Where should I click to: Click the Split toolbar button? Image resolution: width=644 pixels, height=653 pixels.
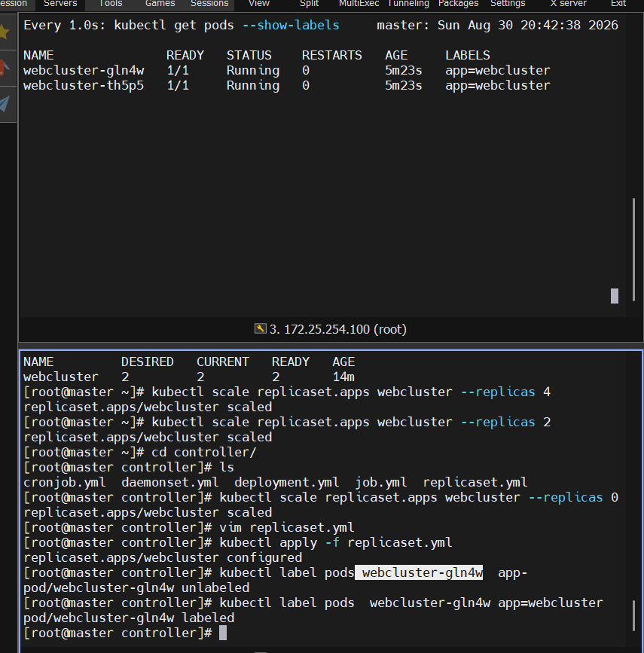pyautogui.click(x=309, y=3)
